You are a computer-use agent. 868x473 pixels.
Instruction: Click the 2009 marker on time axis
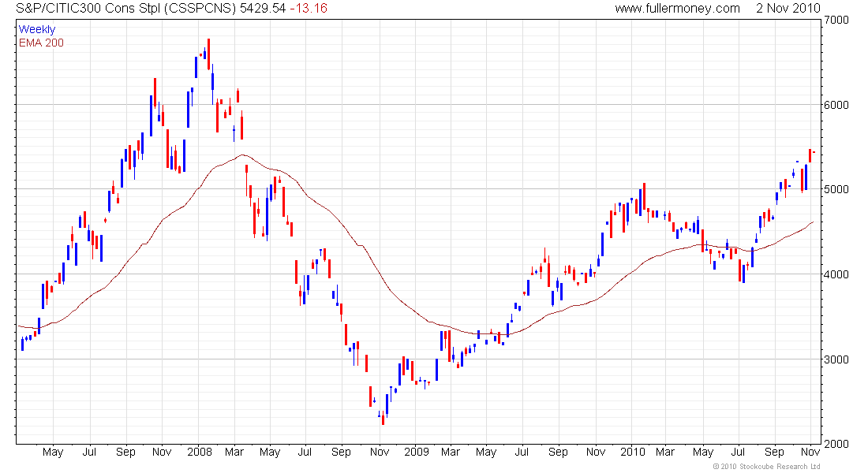pyautogui.click(x=417, y=452)
